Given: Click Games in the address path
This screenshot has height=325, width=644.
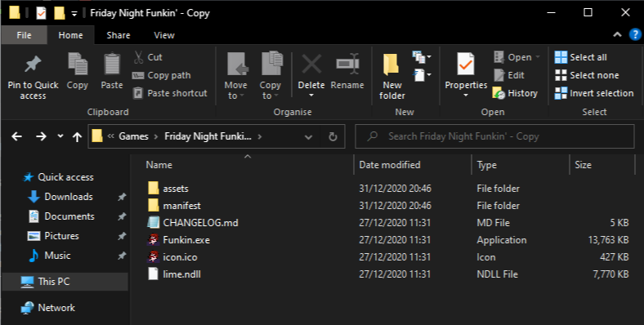Looking at the screenshot, I should pos(133,136).
